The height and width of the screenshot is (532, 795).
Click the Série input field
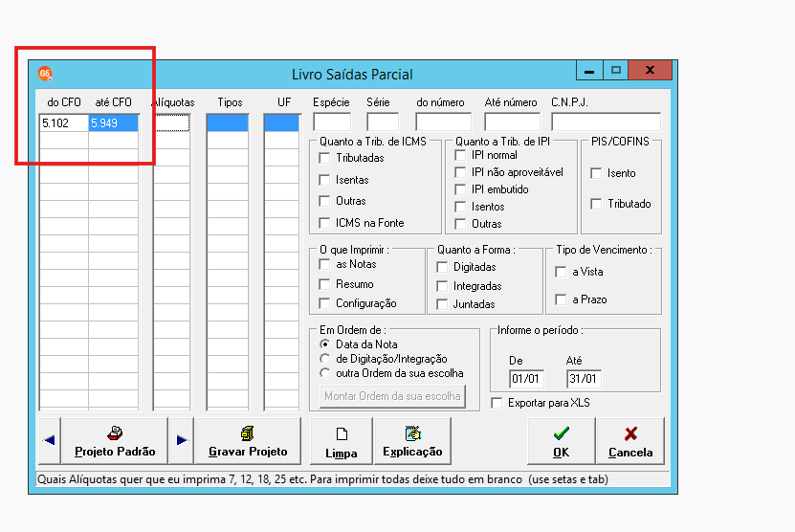click(x=383, y=122)
